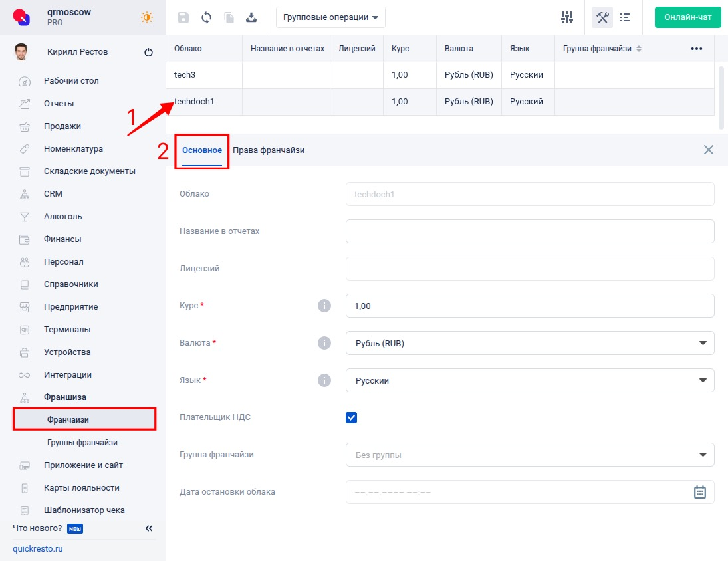
Task: Switch to the list view icon
Action: (x=625, y=17)
